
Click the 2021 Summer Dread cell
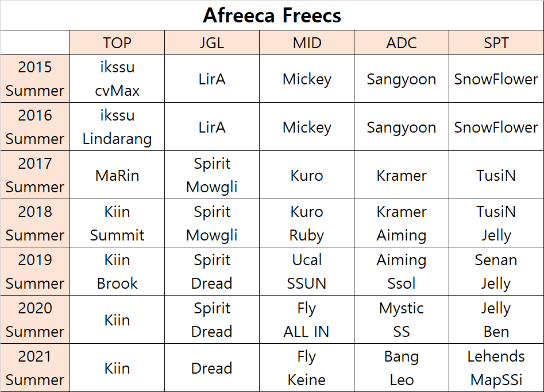coord(212,368)
